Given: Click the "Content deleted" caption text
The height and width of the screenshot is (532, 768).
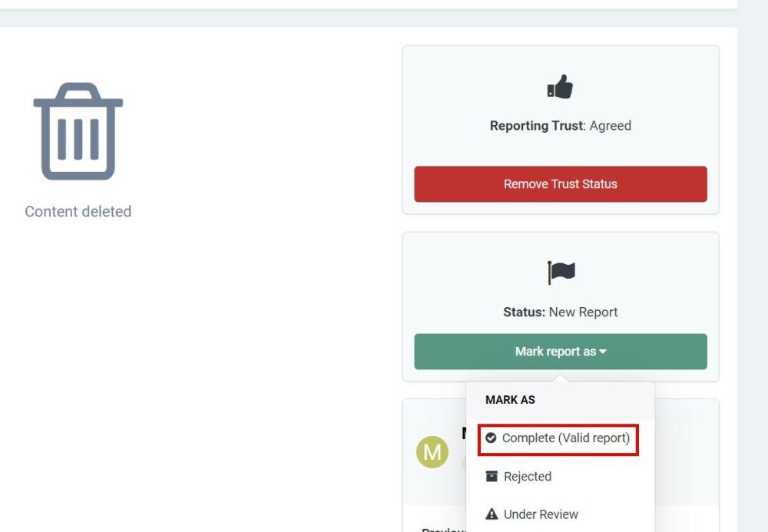Looking at the screenshot, I should (x=78, y=212).
